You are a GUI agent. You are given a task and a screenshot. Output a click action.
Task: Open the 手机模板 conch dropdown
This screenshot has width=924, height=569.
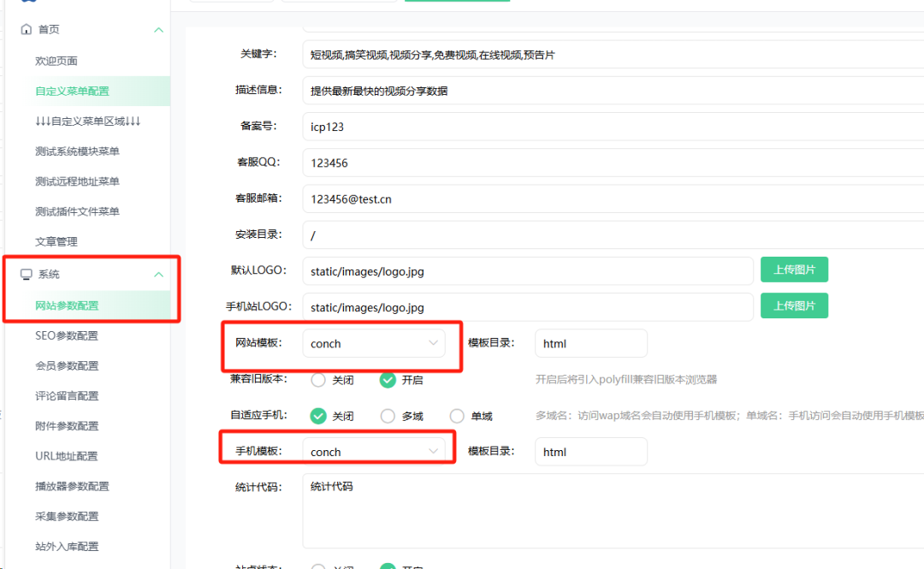tap(374, 451)
